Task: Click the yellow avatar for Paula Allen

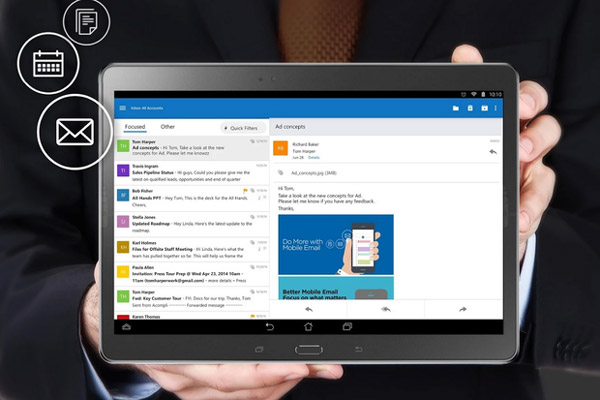Action: [123, 272]
